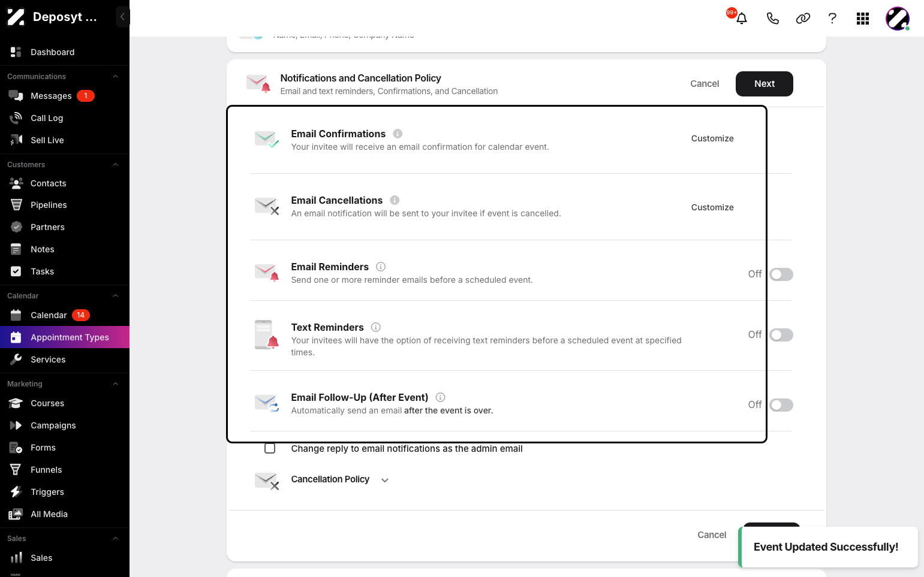Collapse the Customers sidebar section
924x577 pixels.
116,165
